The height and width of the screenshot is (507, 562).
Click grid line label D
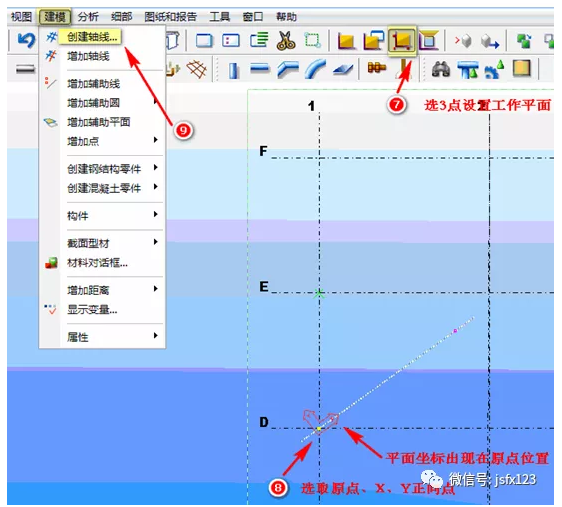click(x=264, y=422)
